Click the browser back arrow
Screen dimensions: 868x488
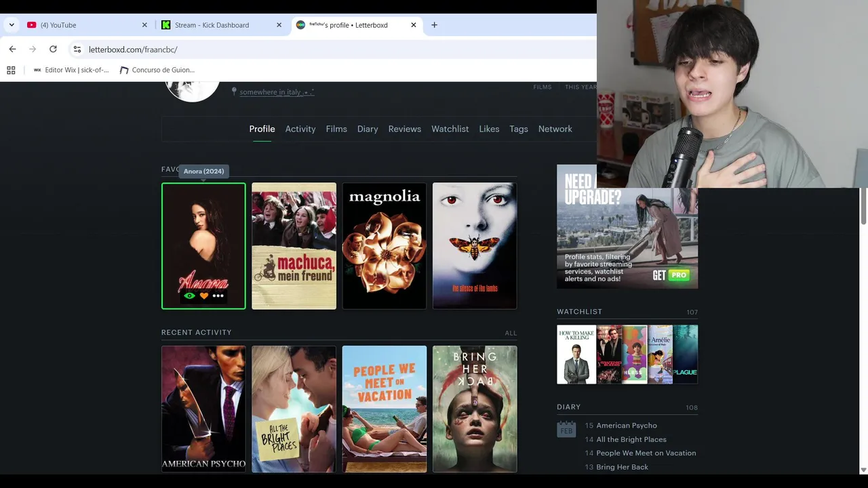(x=12, y=49)
